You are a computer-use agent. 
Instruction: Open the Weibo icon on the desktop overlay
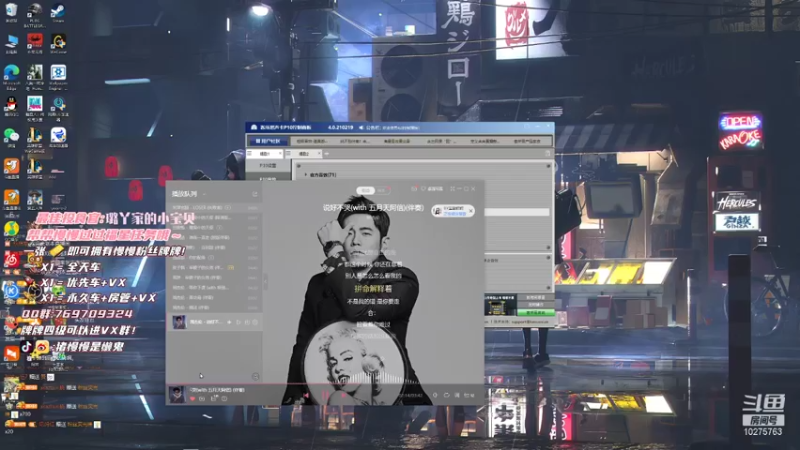pyautogui.click(x=43, y=347)
